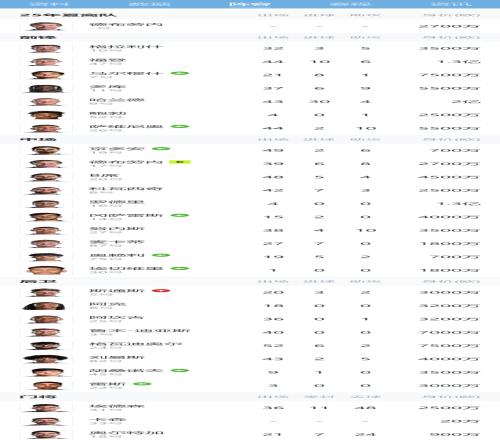The width and height of the screenshot is (500, 440).
Task: Click the green badge by the 3-appearance defender
Action: 142,384
